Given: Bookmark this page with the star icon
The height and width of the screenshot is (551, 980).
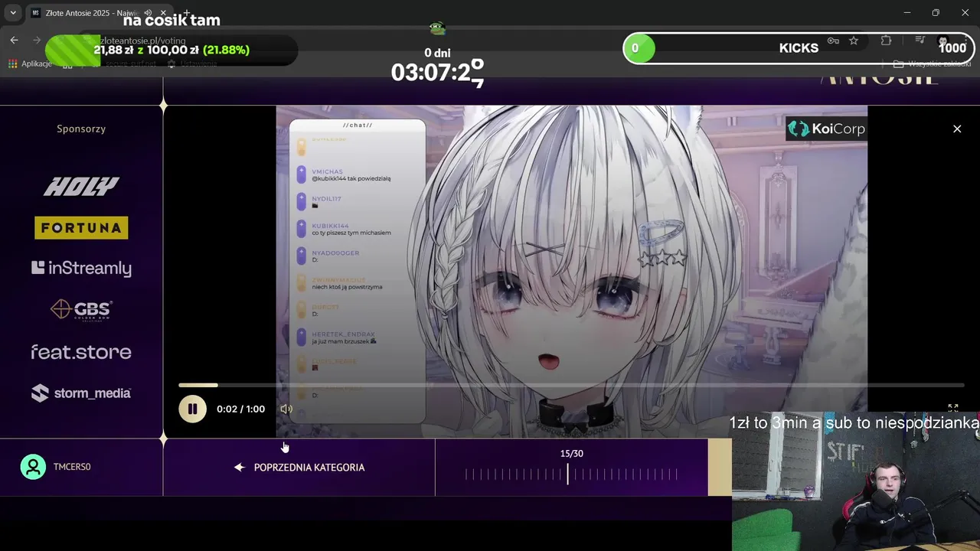Looking at the screenshot, I should pyautogui.click(x=854, y=41).
